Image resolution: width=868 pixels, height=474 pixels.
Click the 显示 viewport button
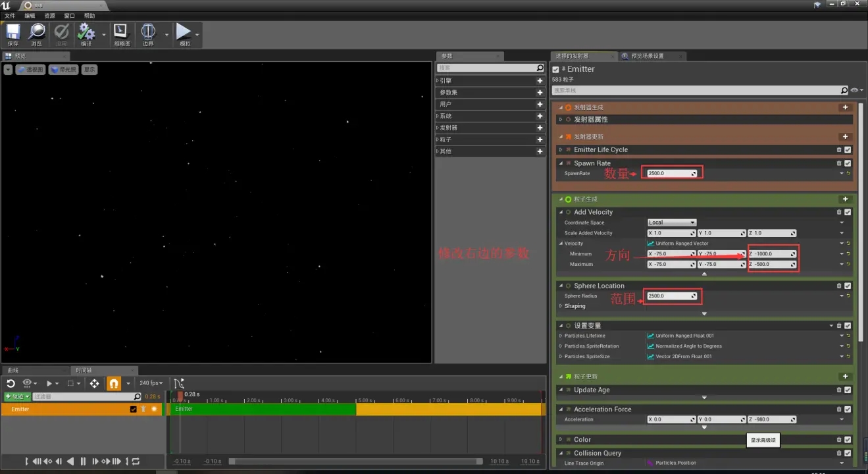[89, 69]
